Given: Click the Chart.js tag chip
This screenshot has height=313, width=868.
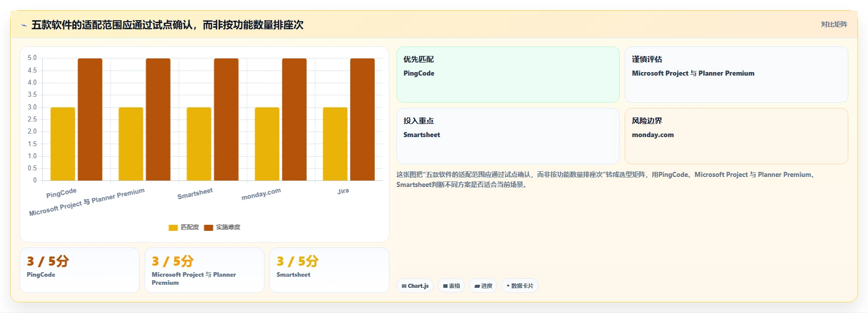Looking at the screenshot, I should pyautogui.click(x=415, y=286).
